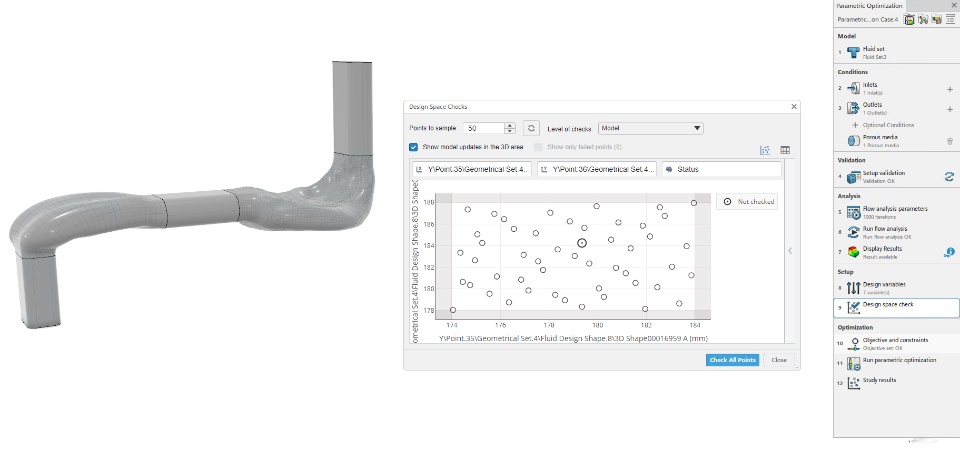Open the Objective and constraints icon
Image resolution: width=960 pixels, height=463 pixels.
coord(853,344)
